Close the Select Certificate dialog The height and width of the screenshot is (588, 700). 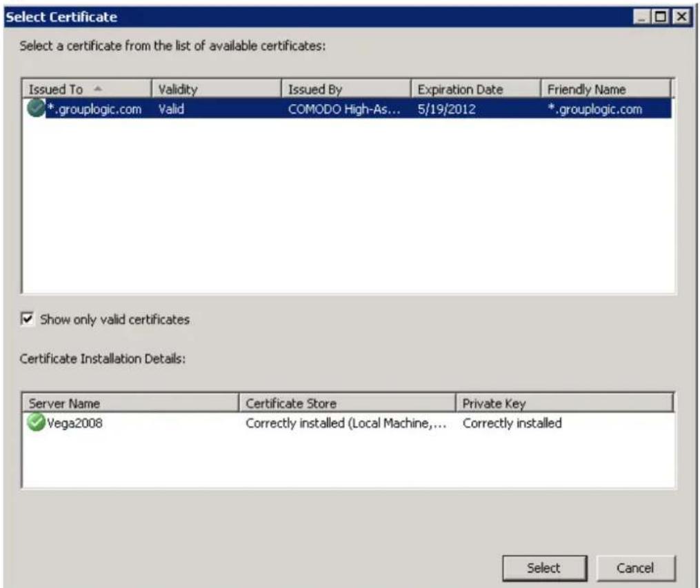point(681,17)
